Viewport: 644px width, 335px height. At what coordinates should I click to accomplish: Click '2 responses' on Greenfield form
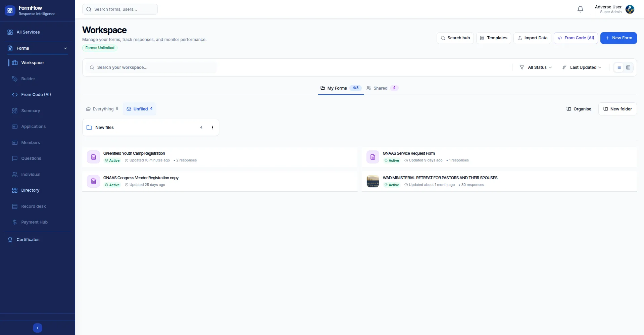(186, 160)
